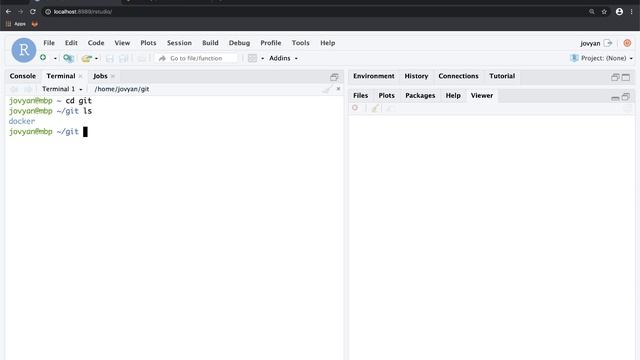Viewport: 640px width, 360px height.
Task: Click the save document icon
Action: (109, 58)
